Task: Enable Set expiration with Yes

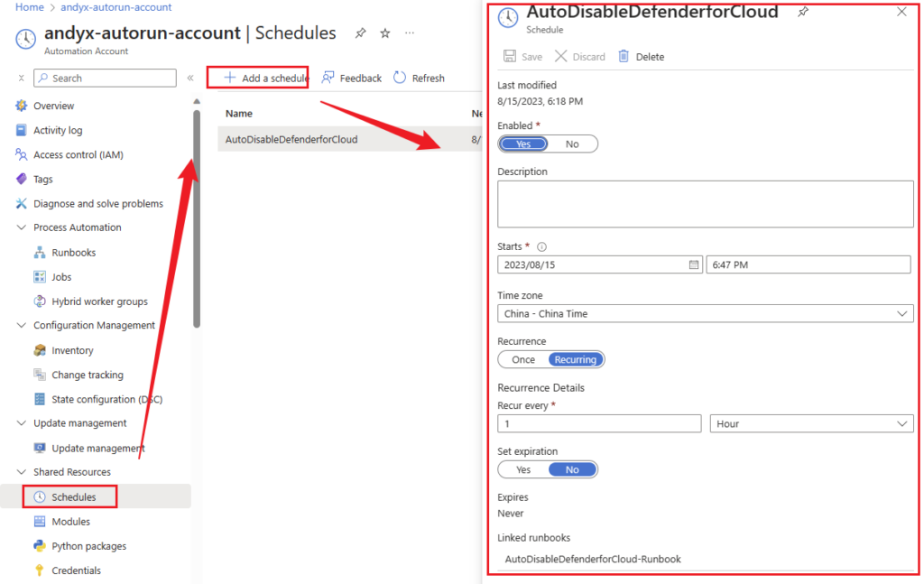Action: pos(522,469)
